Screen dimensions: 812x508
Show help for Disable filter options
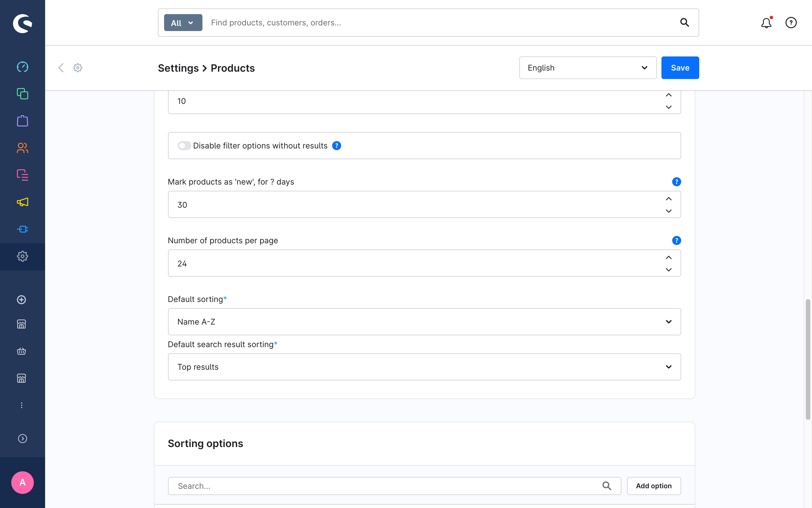click(x=337, y=145)
